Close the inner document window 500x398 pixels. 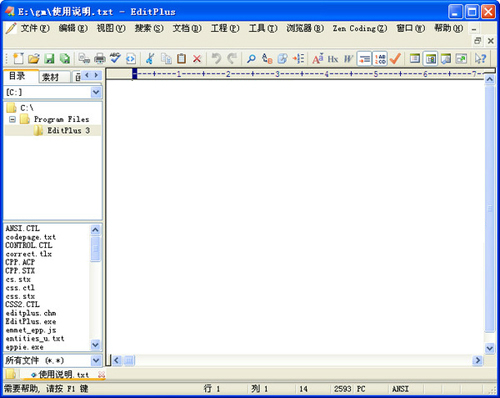tap(491, 41)
